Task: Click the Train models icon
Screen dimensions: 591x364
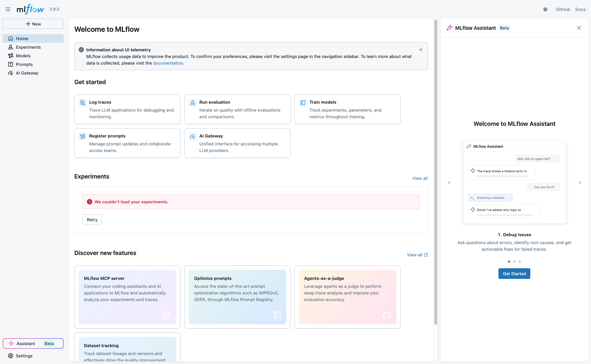Action: (x=303, y=103)
